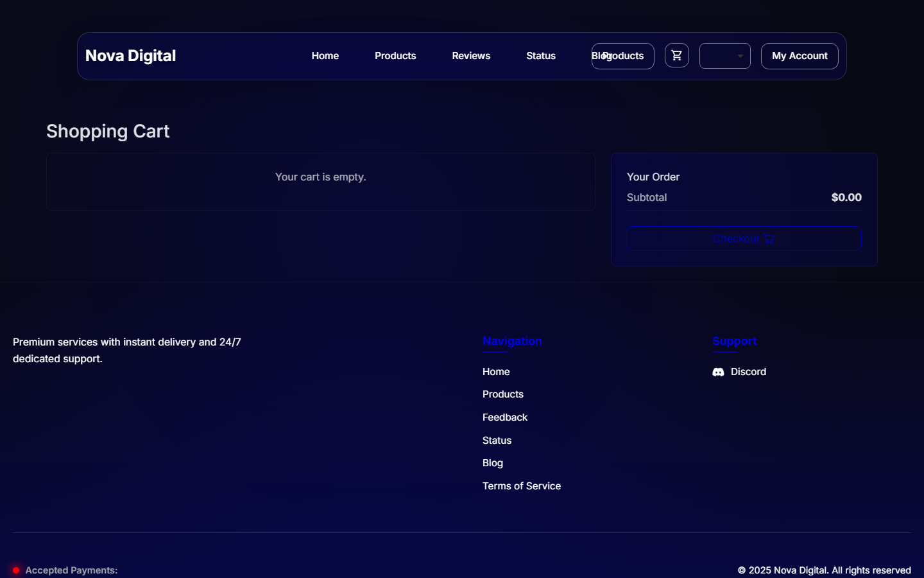Click the Navigation footer heading
924x578 pixels.
point(512,341)
